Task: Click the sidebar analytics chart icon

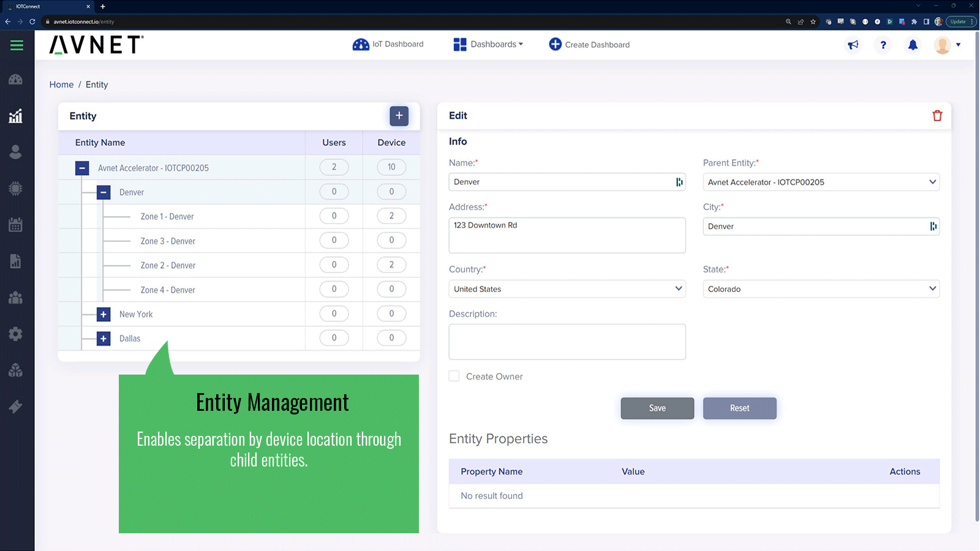Action: 16,116
